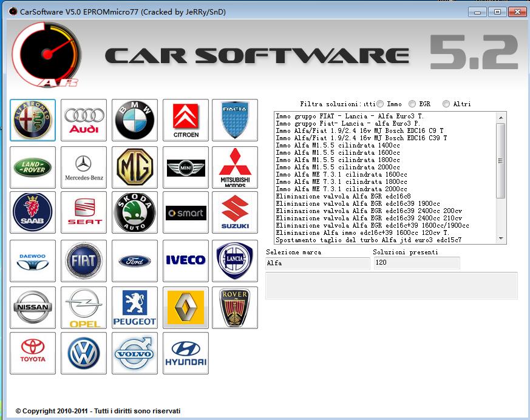
Task: Select the Volvo brand logo
Action: [135, 353]
